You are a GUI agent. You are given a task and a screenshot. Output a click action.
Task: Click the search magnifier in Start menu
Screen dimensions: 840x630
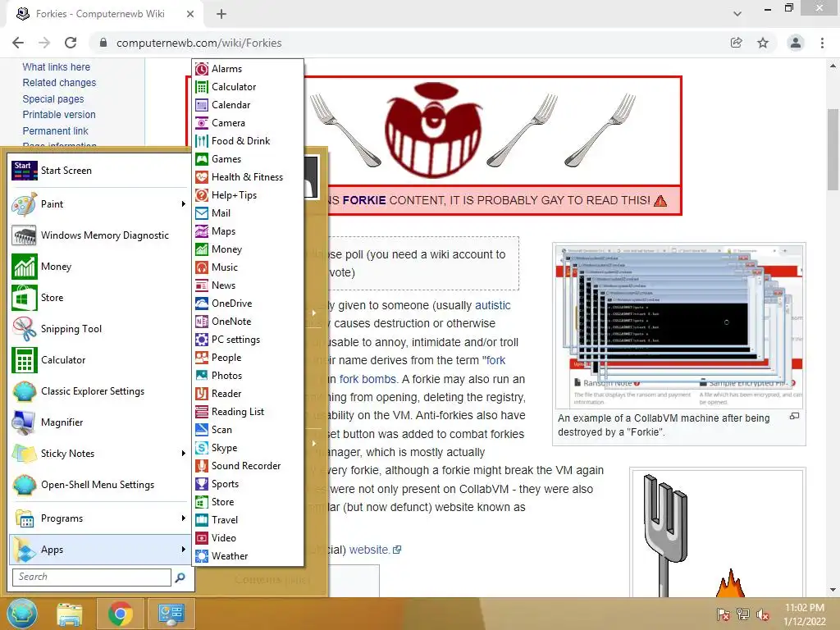(180, 577)
